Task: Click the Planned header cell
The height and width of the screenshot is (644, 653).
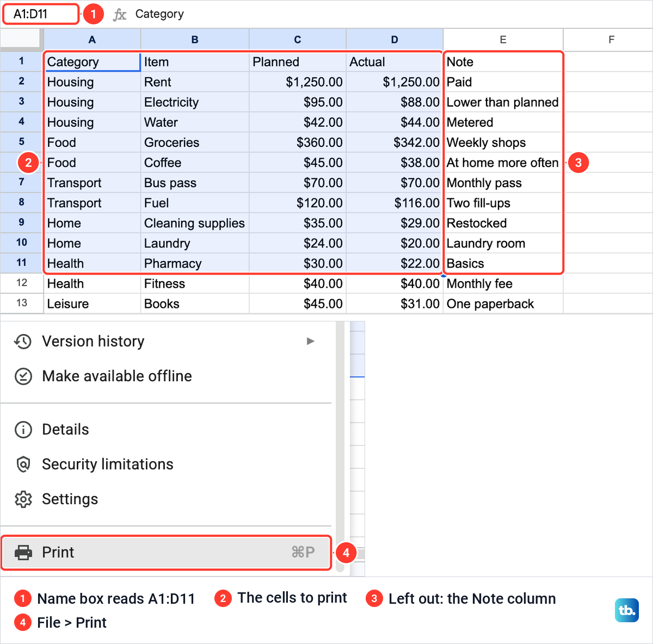Action: [x=298, y=61]
